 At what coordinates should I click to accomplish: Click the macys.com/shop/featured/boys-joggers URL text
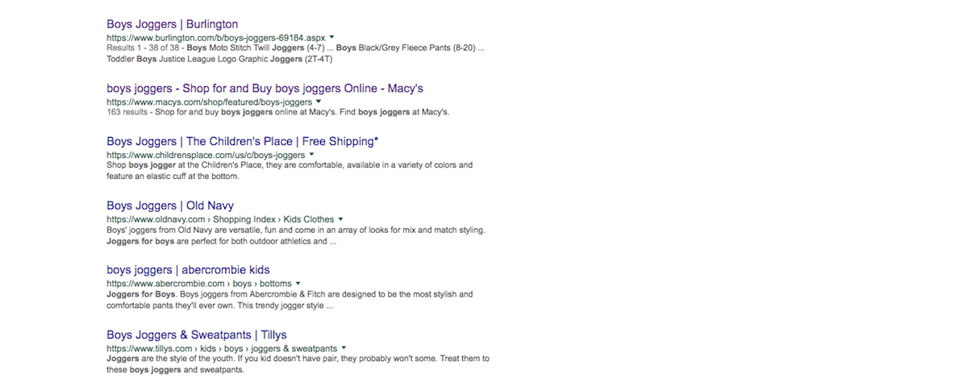(209, 102)
